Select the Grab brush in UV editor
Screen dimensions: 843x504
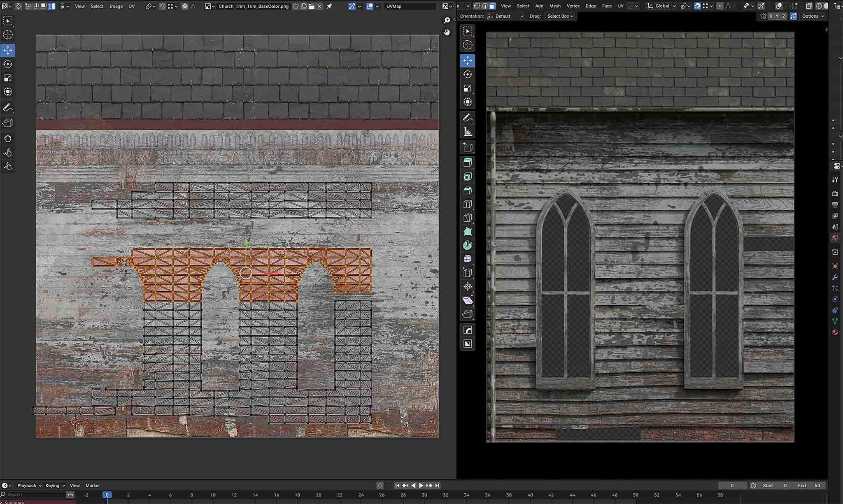tap(8, 139)
